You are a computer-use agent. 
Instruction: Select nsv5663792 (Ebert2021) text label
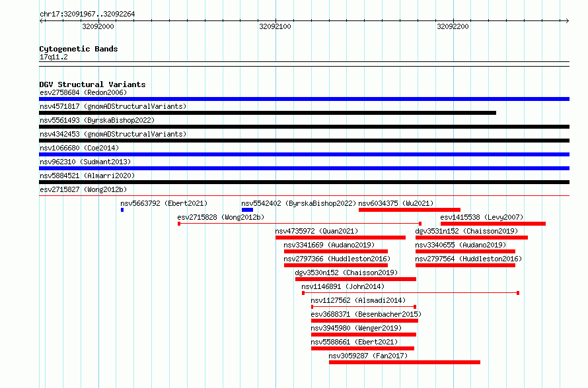(x=164, y=203)
